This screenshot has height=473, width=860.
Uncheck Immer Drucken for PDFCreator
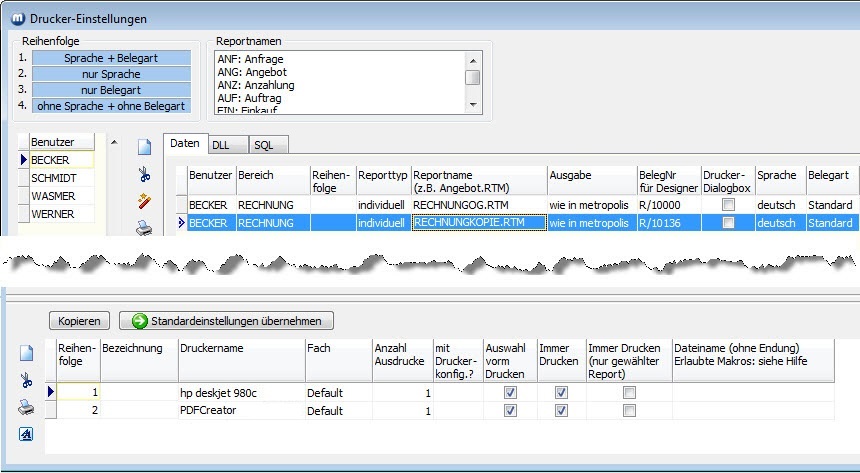pos(561,411)
